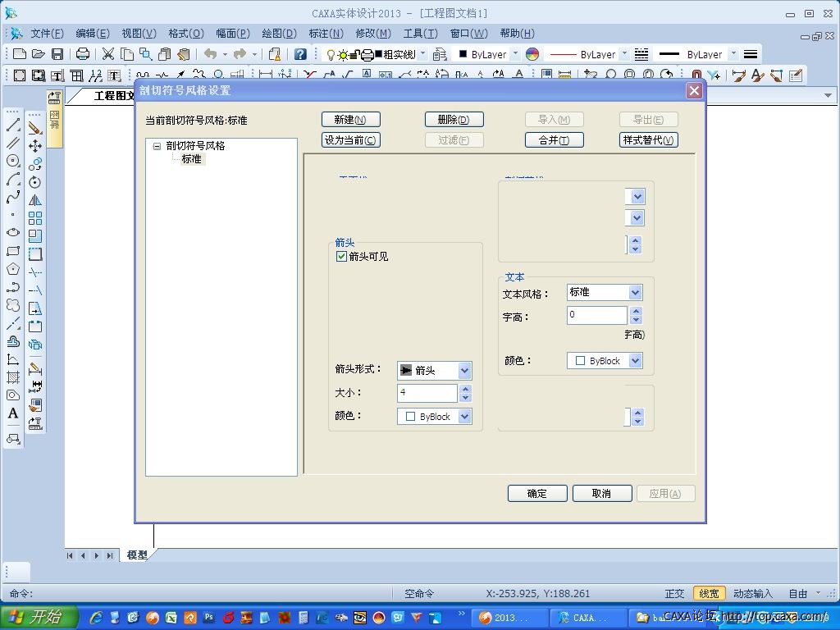Toggle the 线宽 status bar button

(x=708, y=593)
